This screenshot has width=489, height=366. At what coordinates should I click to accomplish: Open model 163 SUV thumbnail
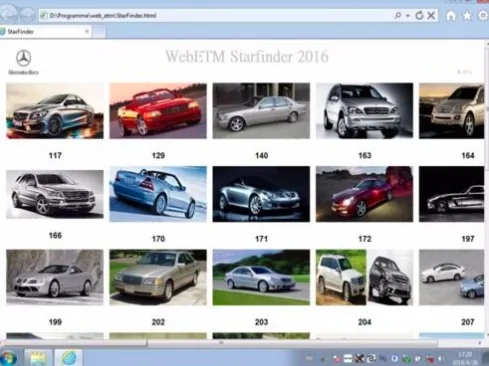(365, 111)
